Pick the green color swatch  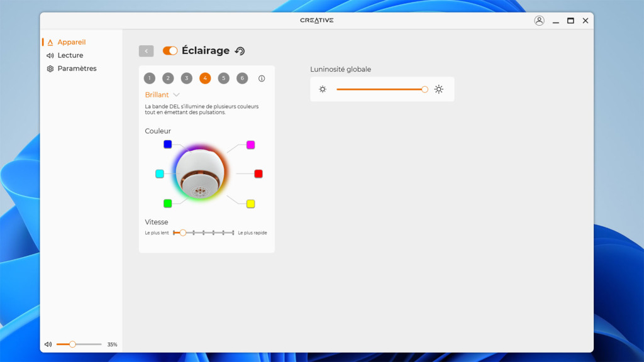pyautogui.click(x=167, y=203)
